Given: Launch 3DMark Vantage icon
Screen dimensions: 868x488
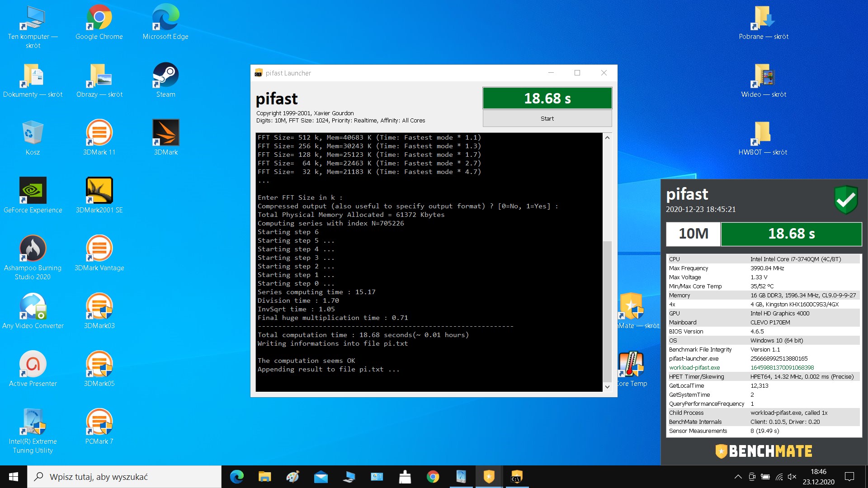Looking at the screenshot, I should click(99, 254).
